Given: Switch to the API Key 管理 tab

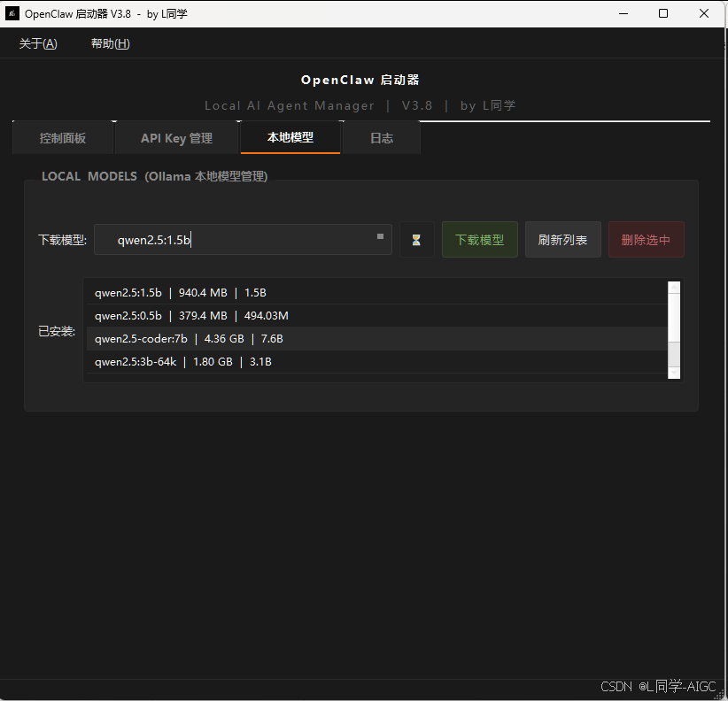Looking at the screenshot, I should click(176, 138).
